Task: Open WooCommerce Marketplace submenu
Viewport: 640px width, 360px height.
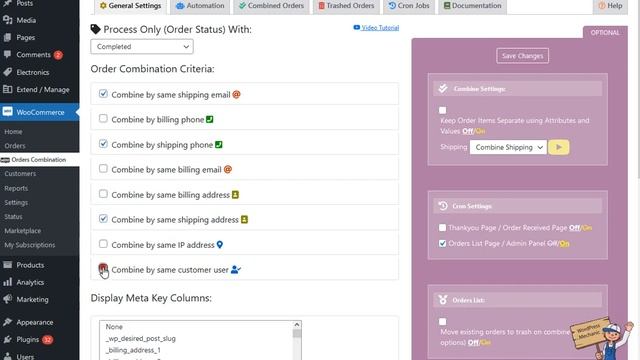Action: pyautogui.click(x=22, y=231)
